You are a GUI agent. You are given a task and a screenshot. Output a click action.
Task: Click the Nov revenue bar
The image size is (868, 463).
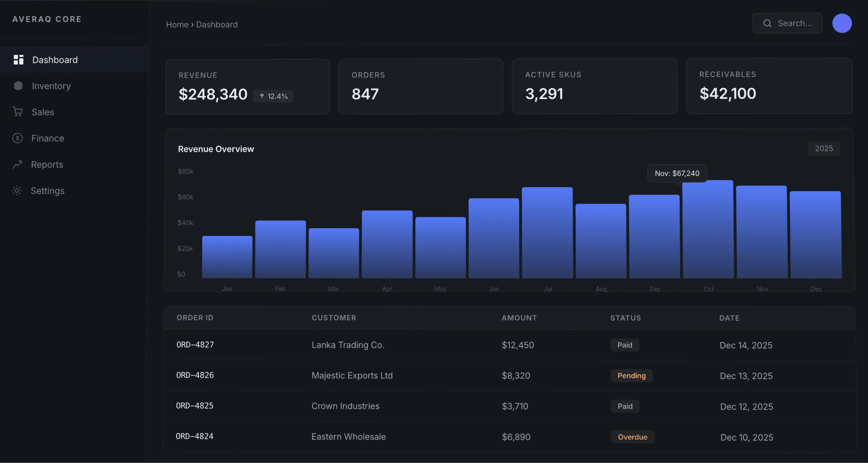(x=762, y=232)
